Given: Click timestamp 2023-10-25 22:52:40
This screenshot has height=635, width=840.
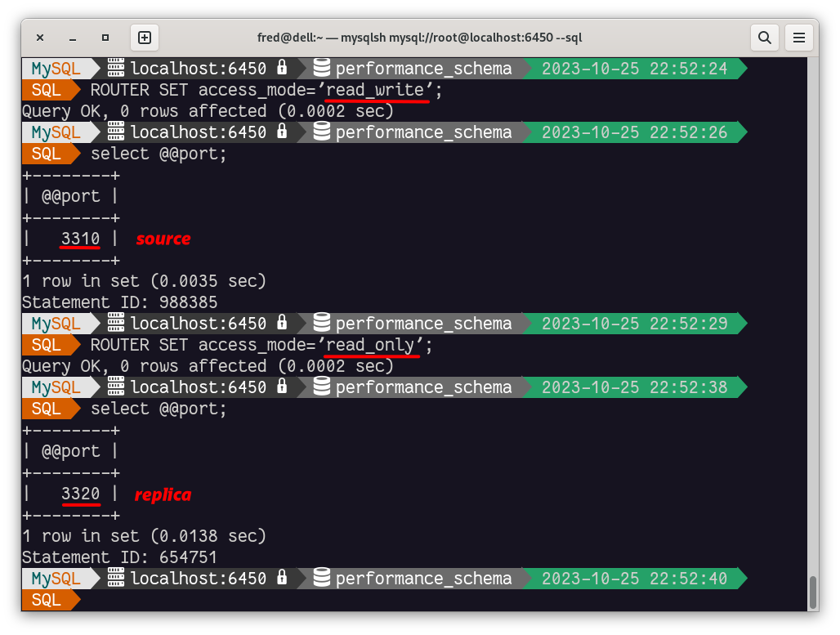Looking at the screenshot, I should (634, 579).
